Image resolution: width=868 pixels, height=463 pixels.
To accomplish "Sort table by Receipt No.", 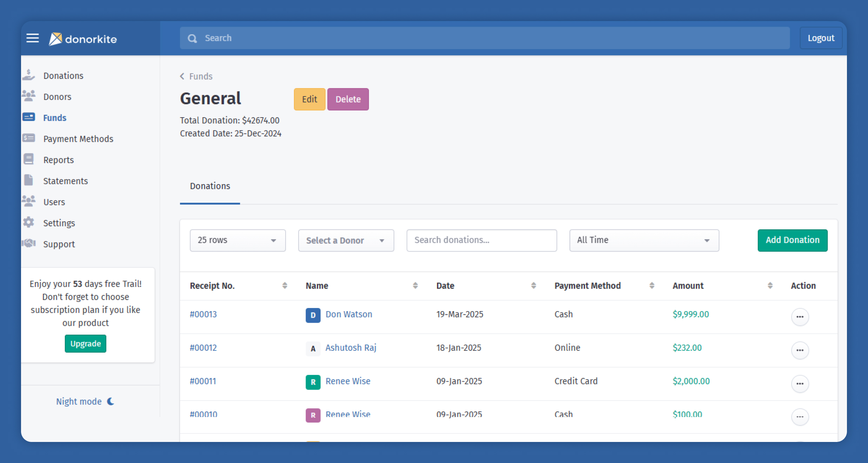I will coord(284,286).
